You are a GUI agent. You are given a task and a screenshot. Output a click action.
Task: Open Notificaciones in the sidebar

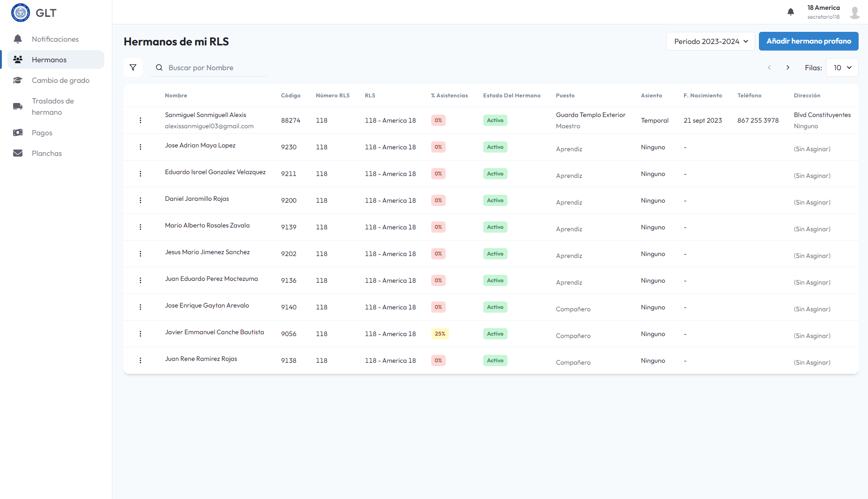pos(55,39)
